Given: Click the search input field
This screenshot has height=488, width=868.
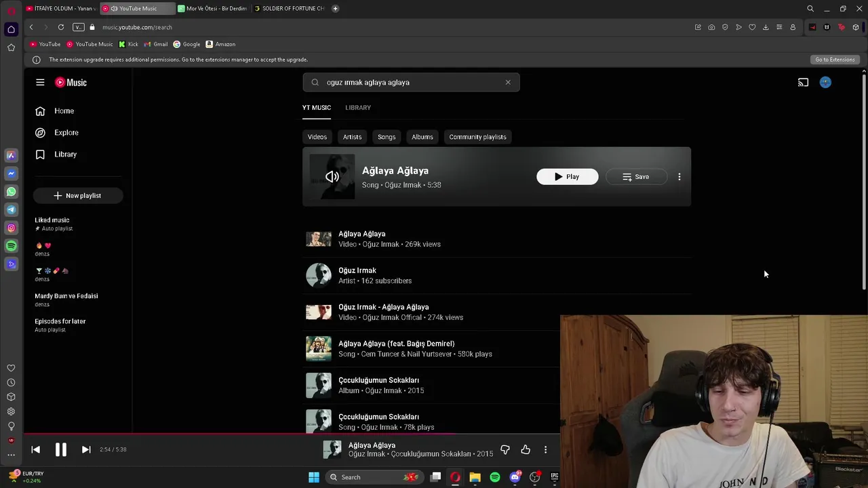Looking at the screenshot, I should click(x=411, y=82).
